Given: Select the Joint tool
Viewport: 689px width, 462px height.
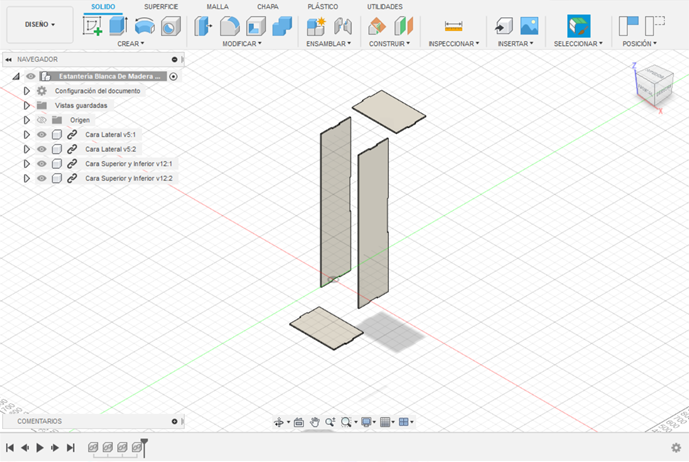Looking at the screenshot, I should click(343, 26).
